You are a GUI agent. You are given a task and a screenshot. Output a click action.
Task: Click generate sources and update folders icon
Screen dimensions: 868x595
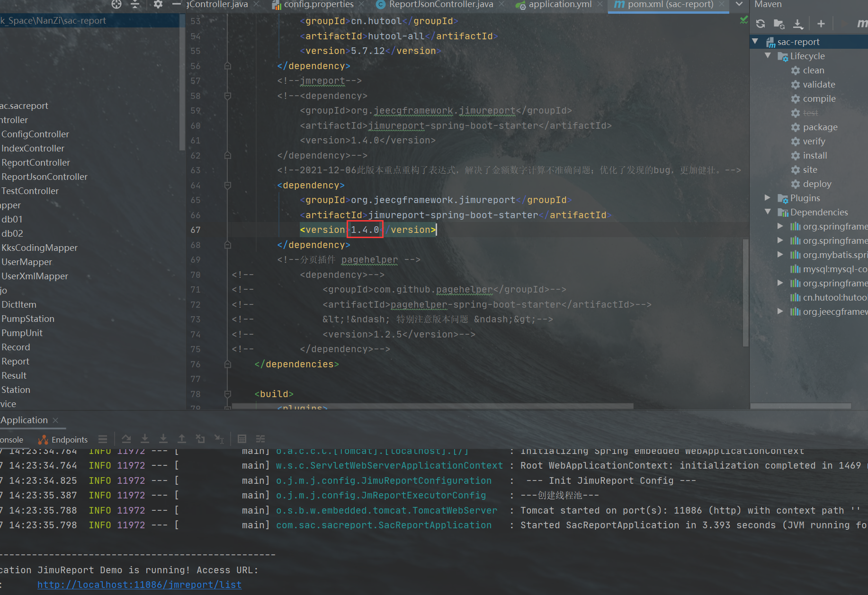point(779,24)
